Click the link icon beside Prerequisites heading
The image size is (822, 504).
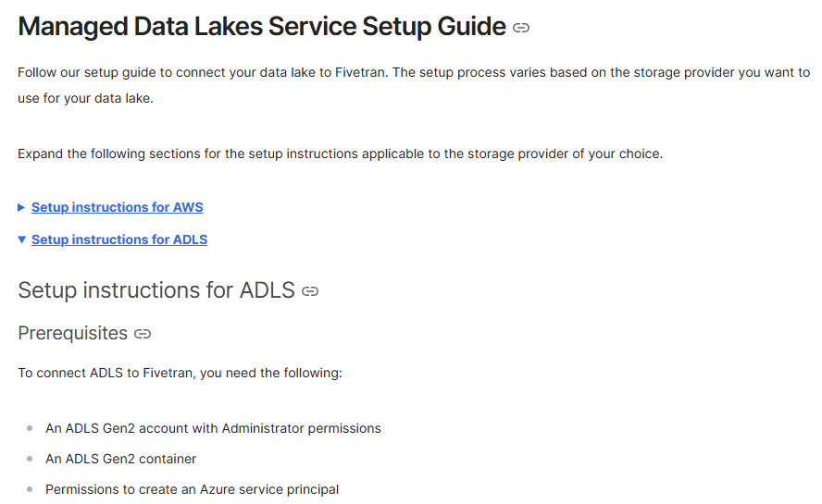pos(143,333)
